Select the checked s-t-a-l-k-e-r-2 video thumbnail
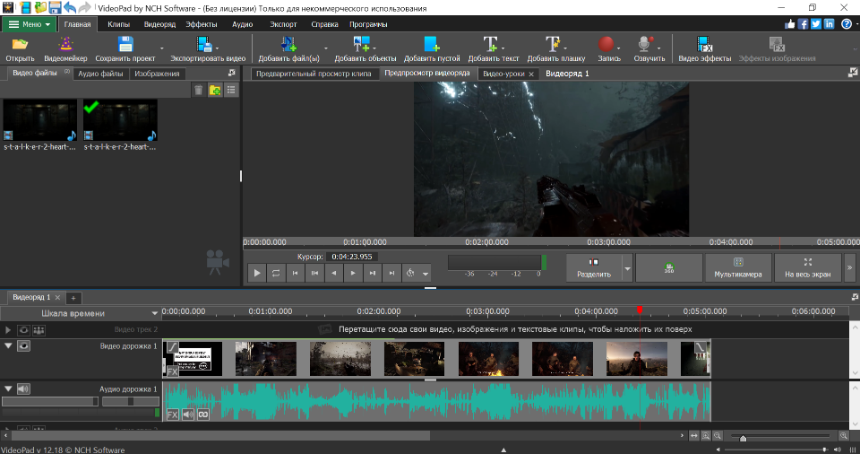Viewport: 860px width, 454px height. 120,120
